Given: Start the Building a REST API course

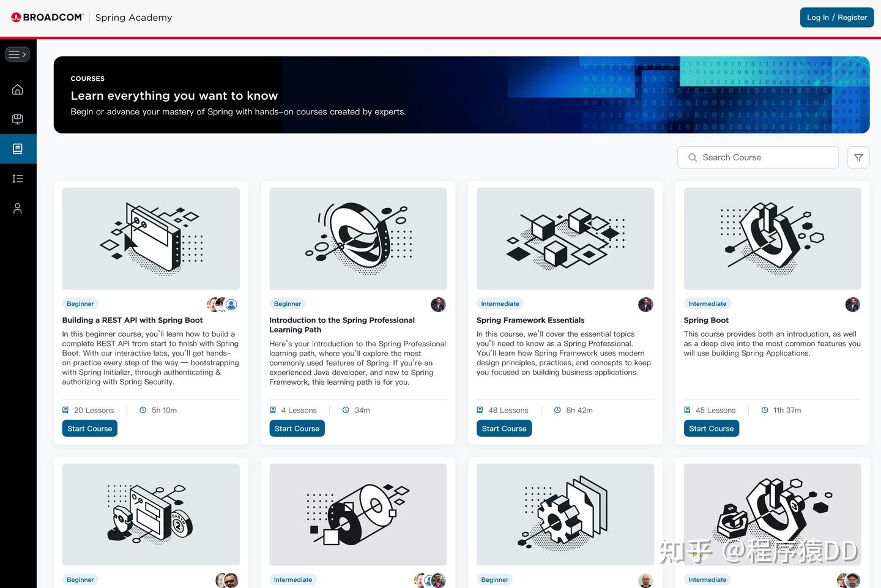Looking at the screenshot, I should tap(90, 428).
